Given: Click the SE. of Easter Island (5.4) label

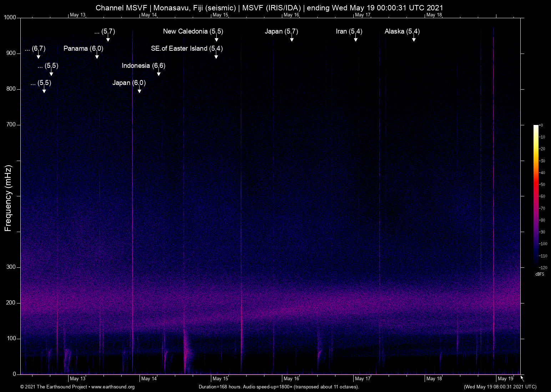Looking at the screenshot, I should 186,49.
